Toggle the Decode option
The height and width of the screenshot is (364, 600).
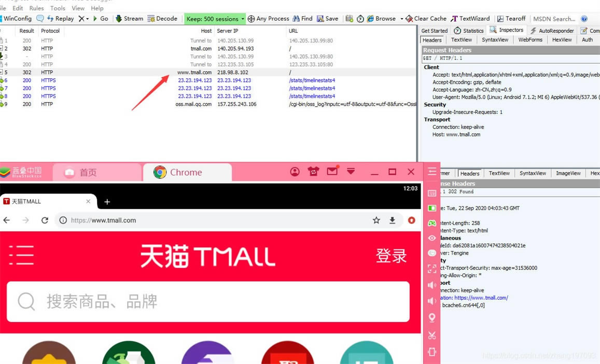click(x=163, y=18)
